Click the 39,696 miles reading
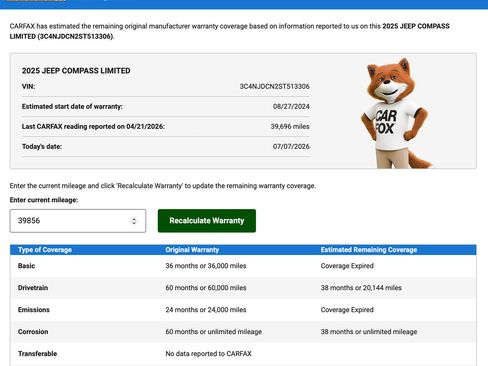Viewport: 488px width, 366px height. click(290, 126)
